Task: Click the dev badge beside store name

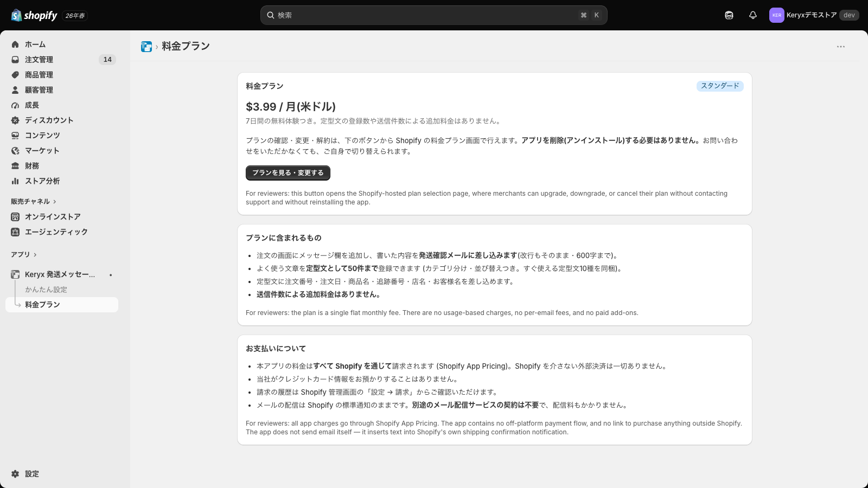Action: tap(849, 15)
